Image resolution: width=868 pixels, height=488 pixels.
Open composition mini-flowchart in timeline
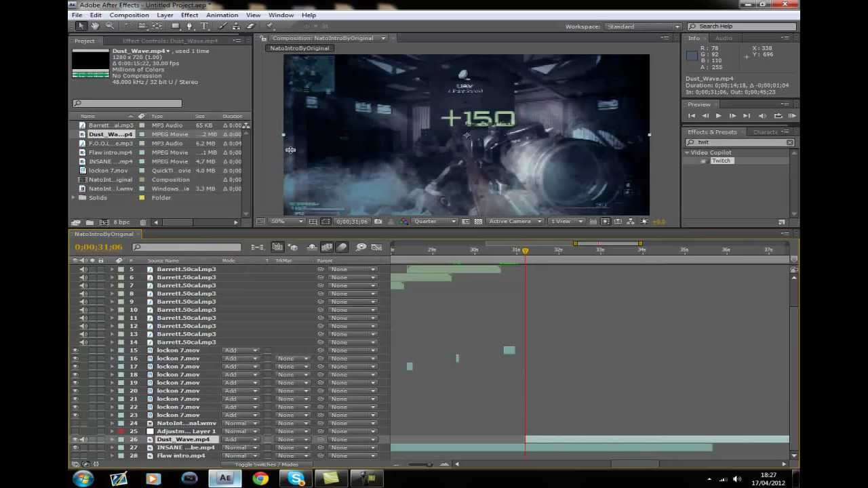258,247
